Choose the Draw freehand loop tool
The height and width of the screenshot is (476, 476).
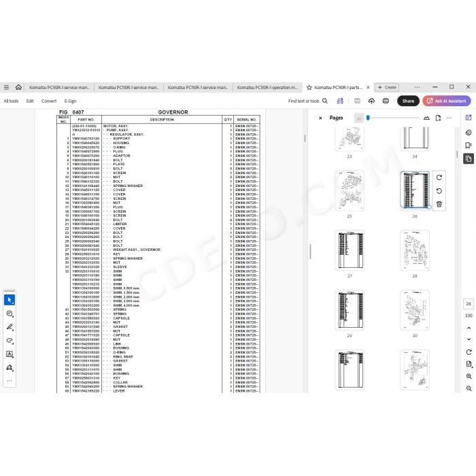(10, 341)
